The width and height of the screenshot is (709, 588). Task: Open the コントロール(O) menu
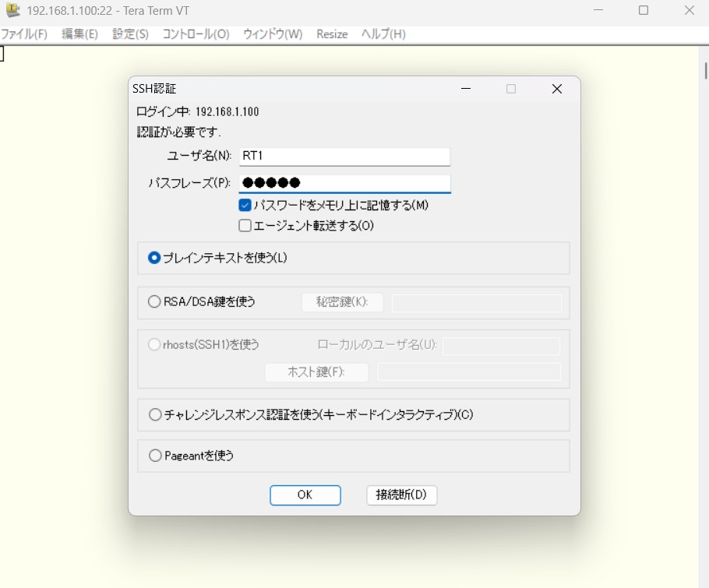click(x=196, y=34)
